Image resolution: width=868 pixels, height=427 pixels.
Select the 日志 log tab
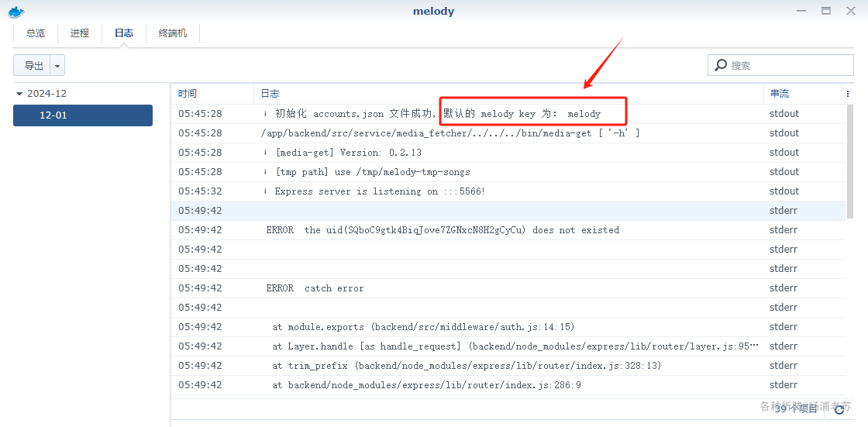[124, 33]
